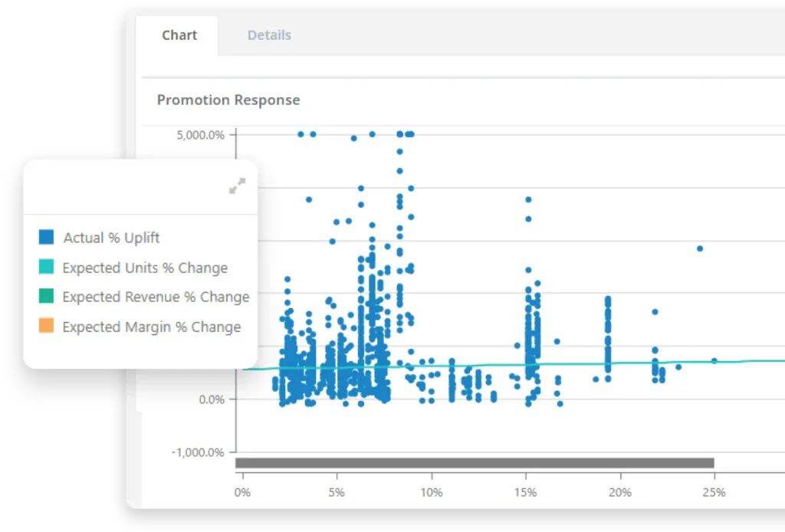Switch to the Chart tab
Viewport: 785px width, 532px height.
(x=179, y=35)
